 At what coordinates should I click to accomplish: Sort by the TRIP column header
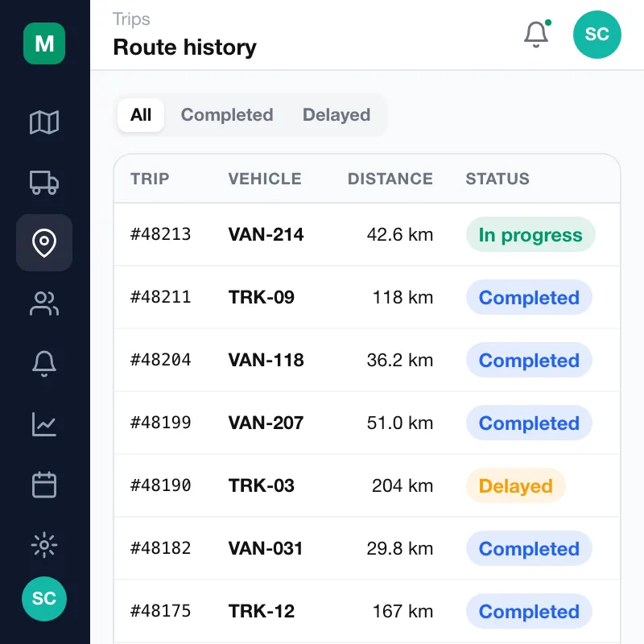tap(150, 179)
